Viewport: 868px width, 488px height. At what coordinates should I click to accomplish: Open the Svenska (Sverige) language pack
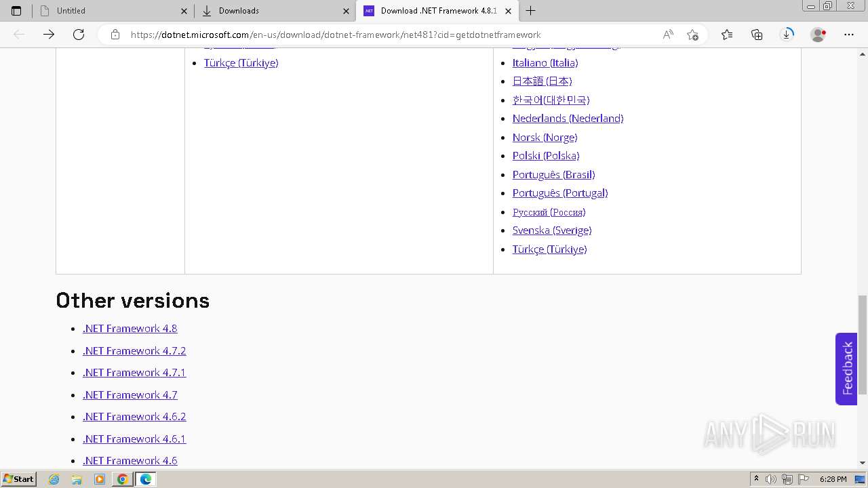tap(551, 230)
